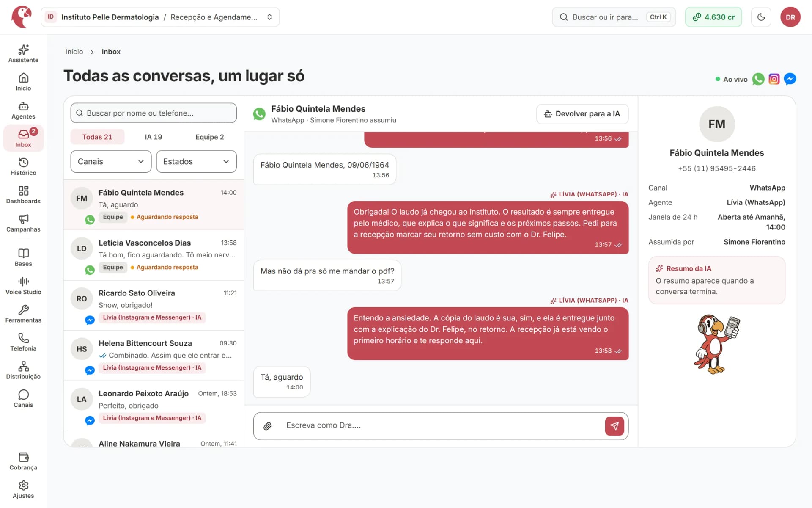Viewport: 812px width, 508px height.
Task: Open Histórico from the sidebar
Action: 23,167
